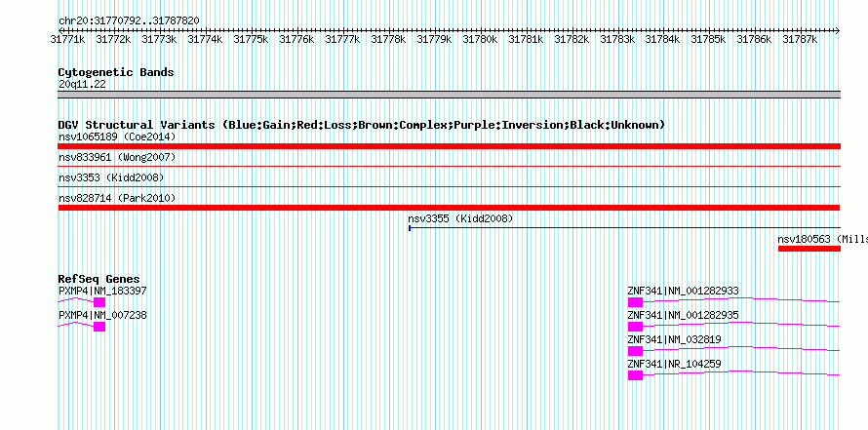Click the 31779k ruler position
The image size is (868, 430).
click(x=435, y=39)
